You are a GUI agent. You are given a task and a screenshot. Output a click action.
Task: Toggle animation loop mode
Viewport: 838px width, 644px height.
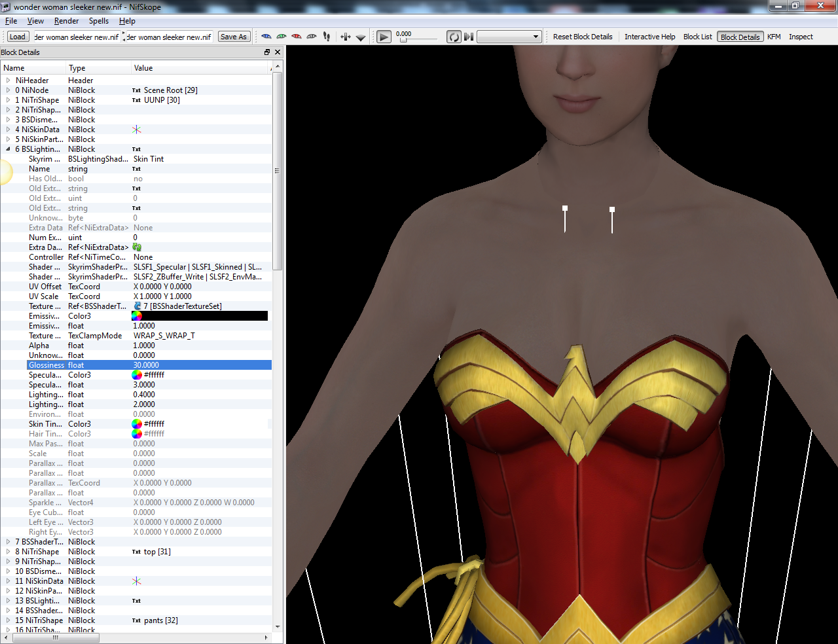point(454,37)
